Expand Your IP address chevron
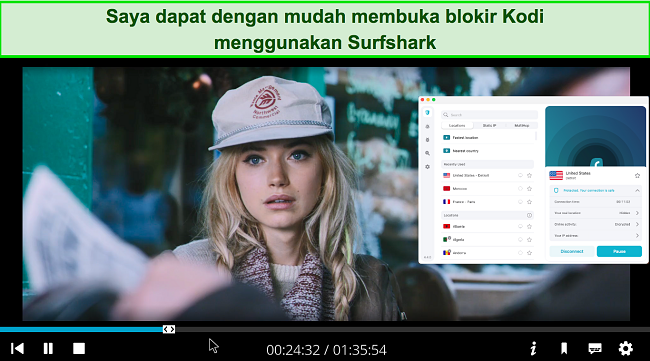The height and width of the screenshot is (361, 650). 638,235
